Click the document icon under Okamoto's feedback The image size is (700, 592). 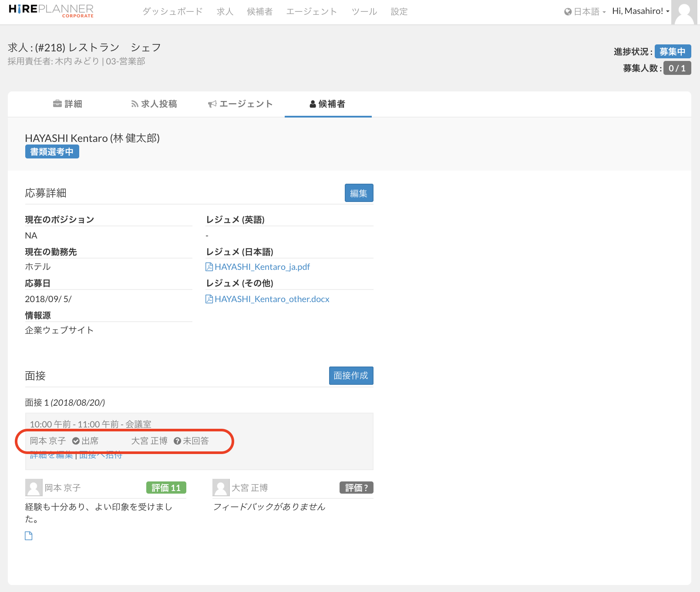tap(29, 536)
